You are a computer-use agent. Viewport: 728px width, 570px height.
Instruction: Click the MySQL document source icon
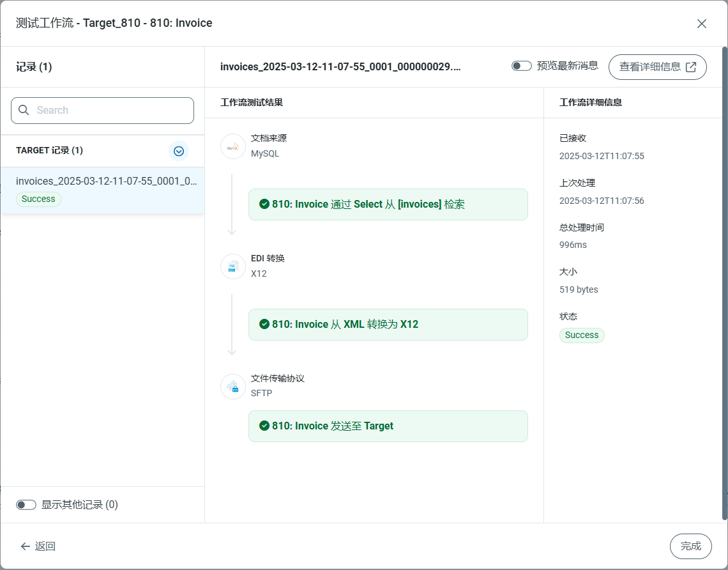233,146
